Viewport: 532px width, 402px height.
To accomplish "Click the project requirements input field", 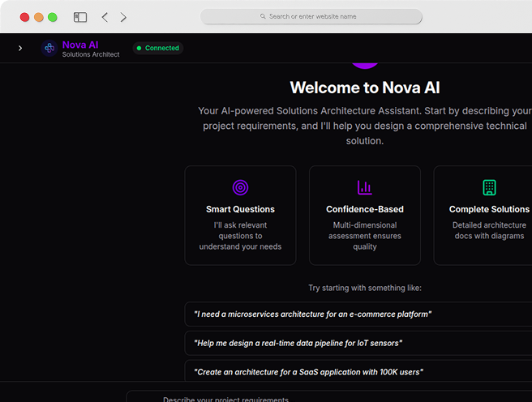I will [x=329, y=396].
